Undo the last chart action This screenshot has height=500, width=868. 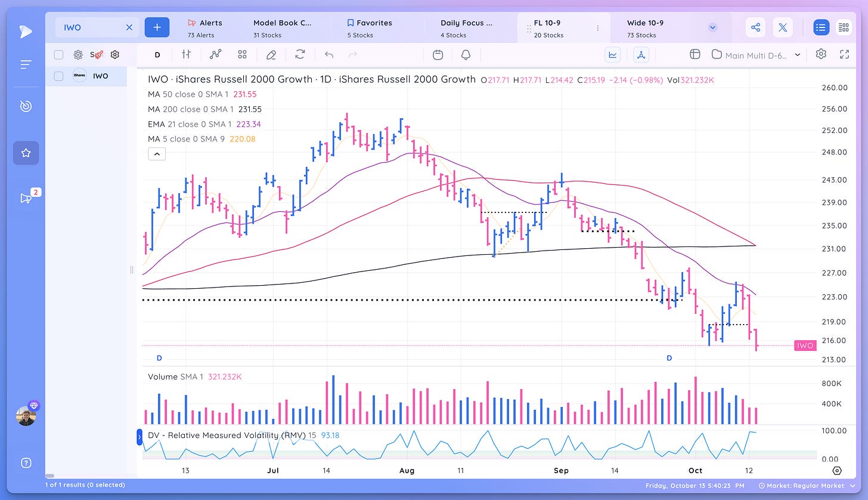(329, 54)
